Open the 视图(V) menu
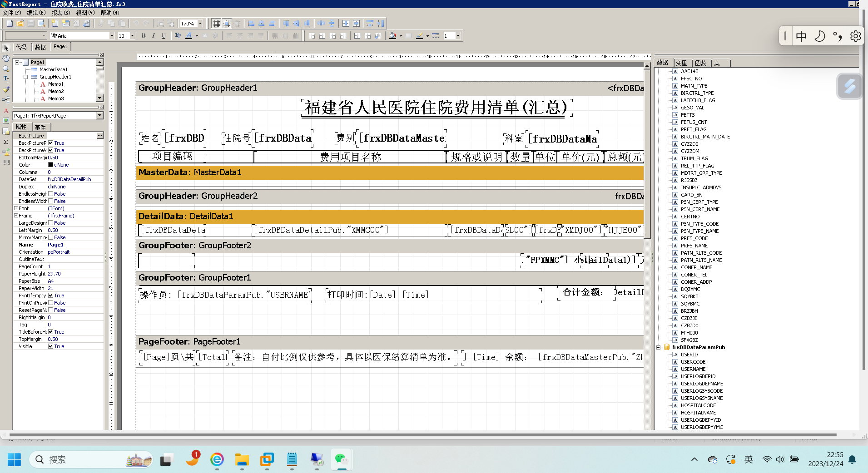The image size is (868, 473). pyautogui.click(x=85, y=13)
